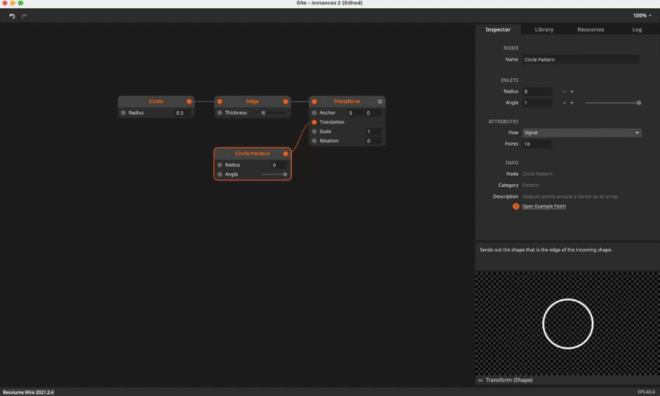Screen dimensions: 660x396
Task: Click the Circle node output port
Action: (189, 101)
